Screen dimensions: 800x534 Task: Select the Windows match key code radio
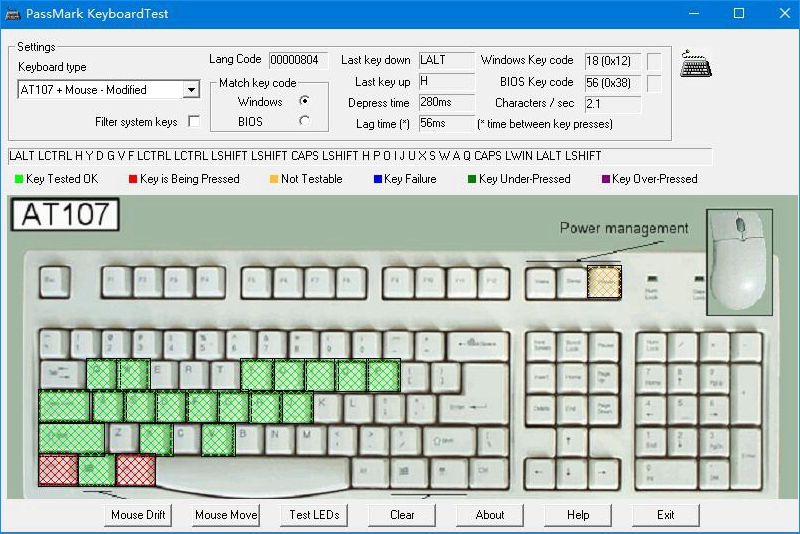click(x=305, y=101)
